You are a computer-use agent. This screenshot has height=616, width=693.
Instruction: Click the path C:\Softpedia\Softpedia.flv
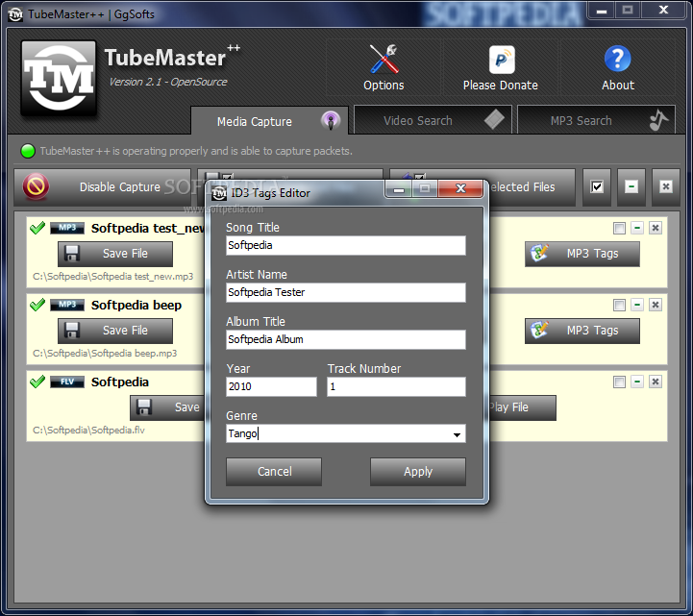coord(88,430)
